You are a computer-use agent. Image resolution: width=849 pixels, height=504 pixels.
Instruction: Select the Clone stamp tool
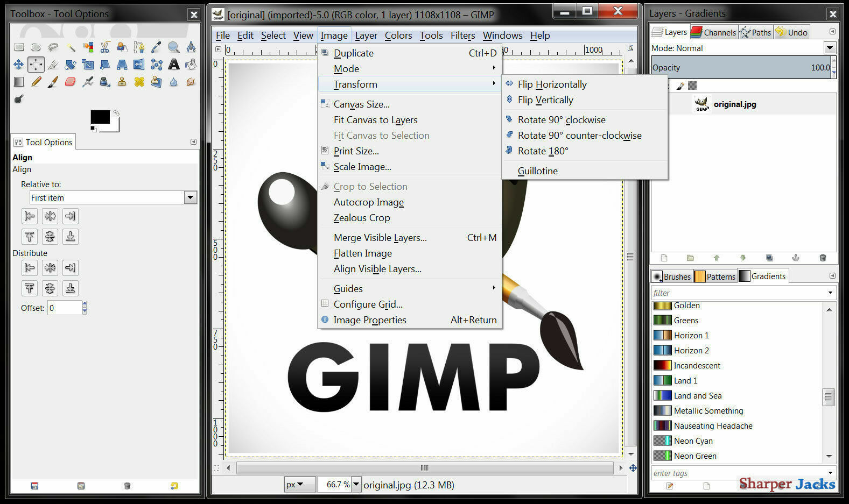(122, 82)
